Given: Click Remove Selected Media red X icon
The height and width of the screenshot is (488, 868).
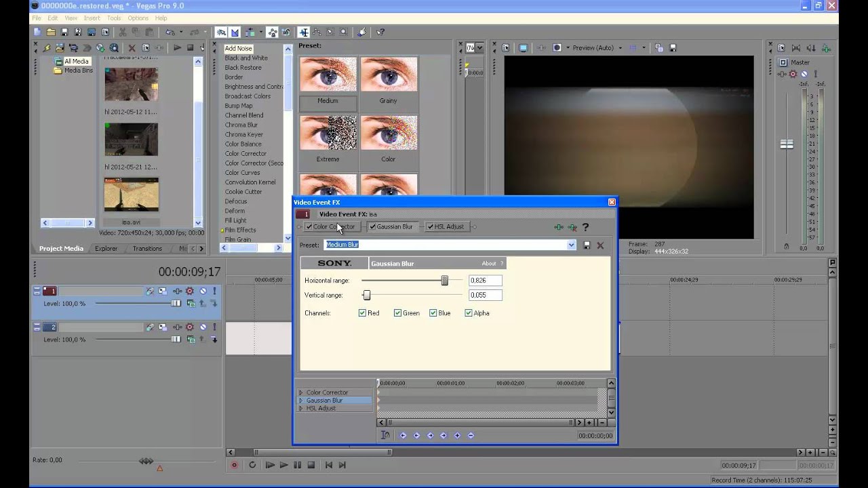Looking at the screenshot, I should click(x=132, y=48).
